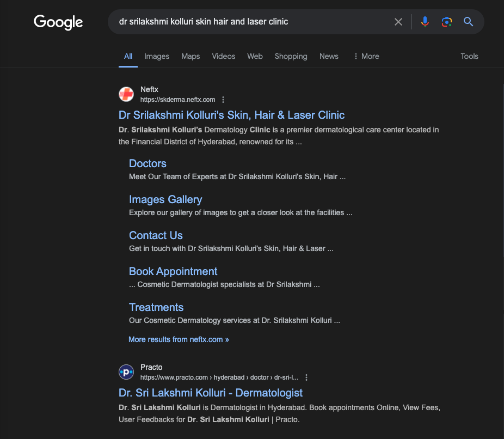
Task: Click the https://skderma.neftx.com URL text
Action: point(178,100)
